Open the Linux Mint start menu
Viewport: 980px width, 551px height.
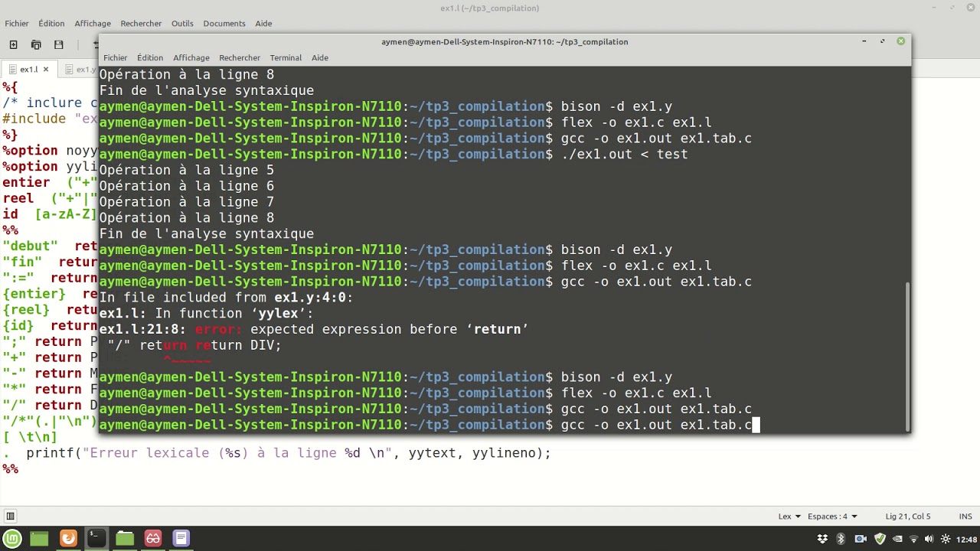tap(12, 539)
